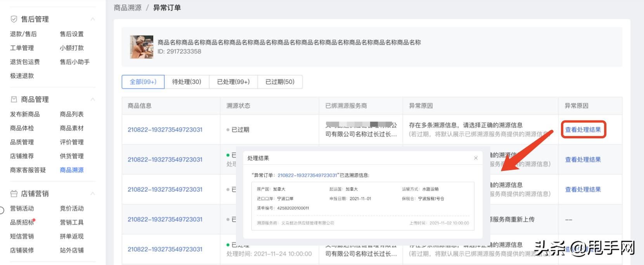Viewport: 644px width, 265px height.
Task: Click the 商品信息 column header
Action: (140, 106)
